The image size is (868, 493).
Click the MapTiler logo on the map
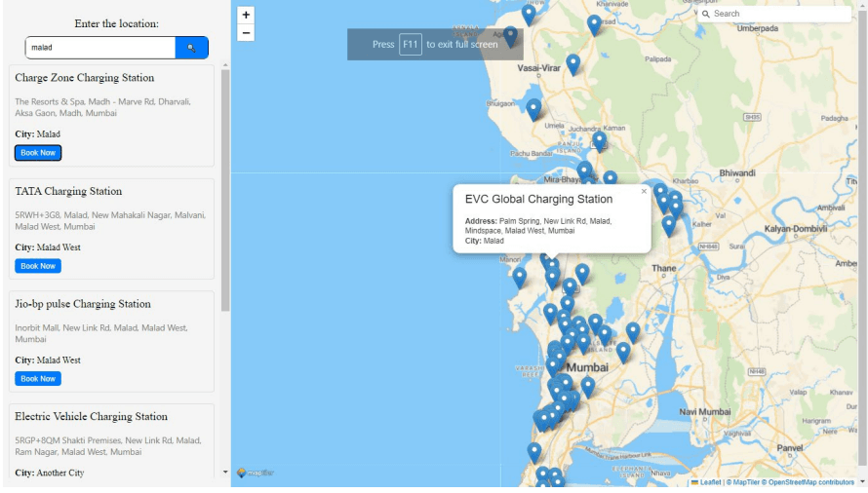click(256, 474)
